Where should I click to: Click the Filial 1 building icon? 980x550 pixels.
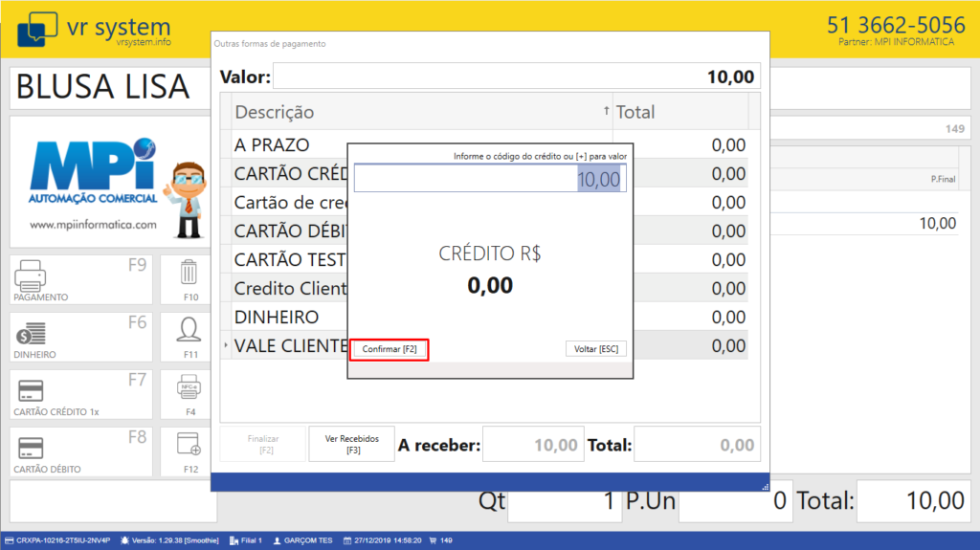point(235,540)
